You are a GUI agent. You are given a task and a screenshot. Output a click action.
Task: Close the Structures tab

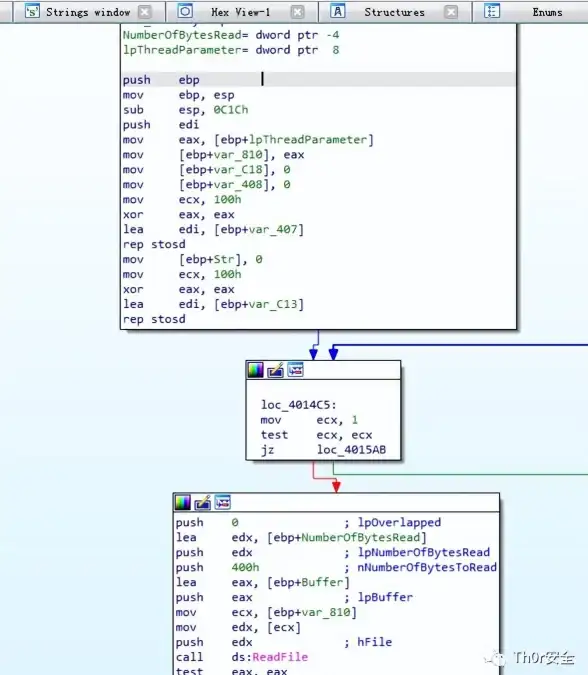(451, 12)
